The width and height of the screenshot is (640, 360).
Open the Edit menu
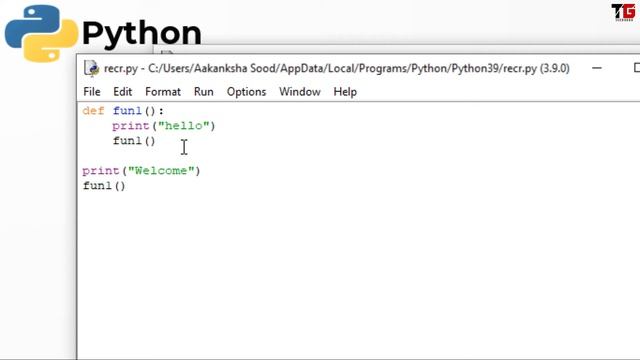click(122, 92)
